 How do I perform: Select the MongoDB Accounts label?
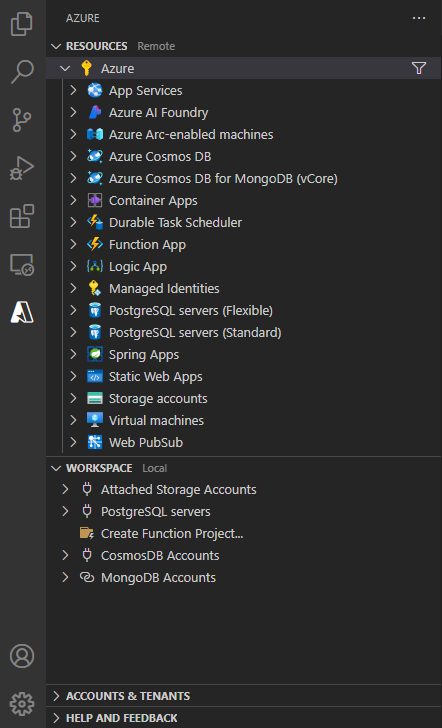158,578
